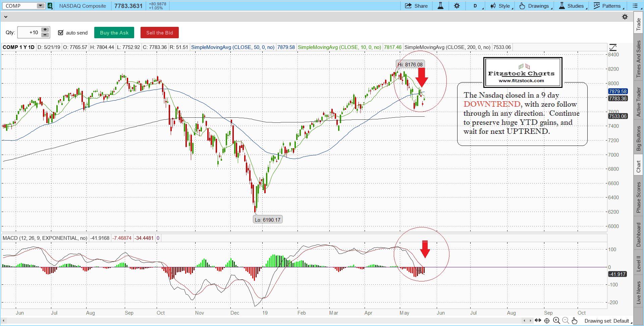Select the crosshair cursor tool

tap(546, 321)
